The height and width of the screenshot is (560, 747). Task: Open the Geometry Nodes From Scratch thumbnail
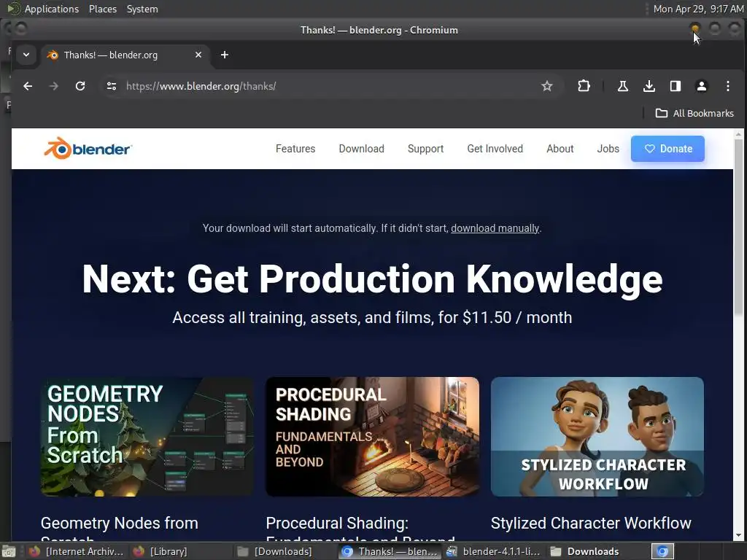[147, 437]
